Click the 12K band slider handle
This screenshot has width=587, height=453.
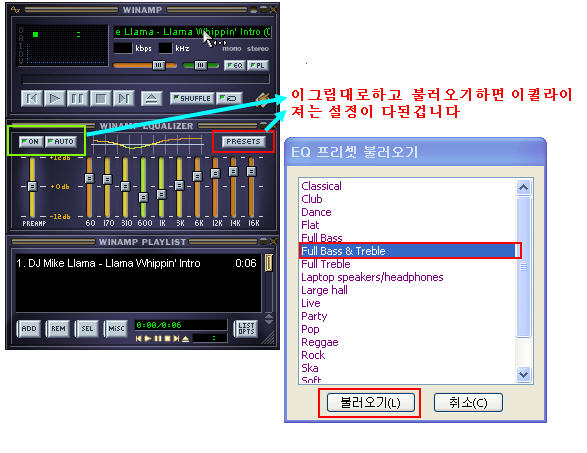pyautogui.click(x=215, y=173)
